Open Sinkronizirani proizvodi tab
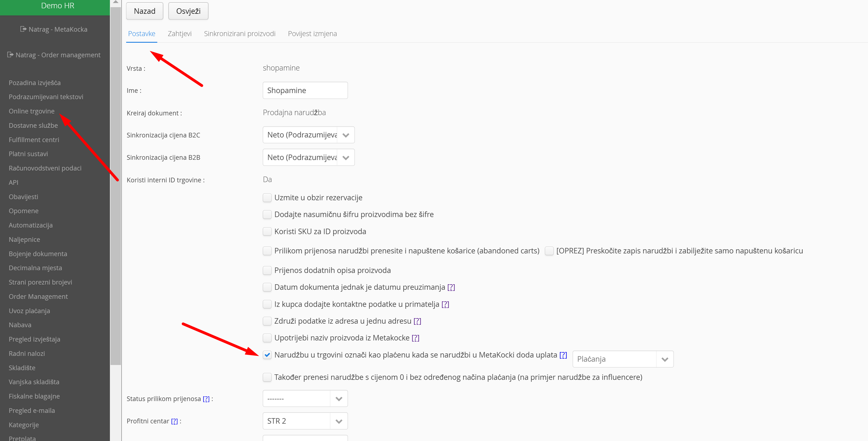The height and width of the screenshot is (441, 868). click(240, 34)
